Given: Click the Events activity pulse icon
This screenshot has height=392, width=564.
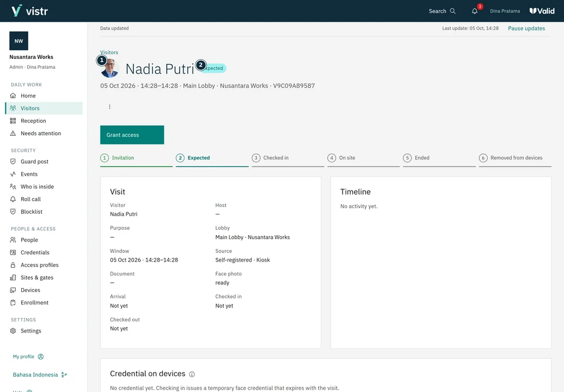Looking at the screenshot, I should tap(13, 174).
